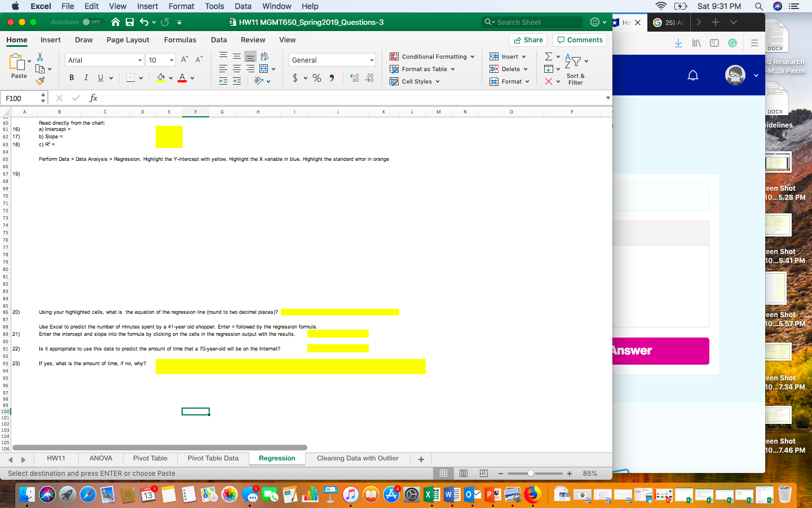Apply bold formatting
Screen dimensions: 812x508
point(71,76)
